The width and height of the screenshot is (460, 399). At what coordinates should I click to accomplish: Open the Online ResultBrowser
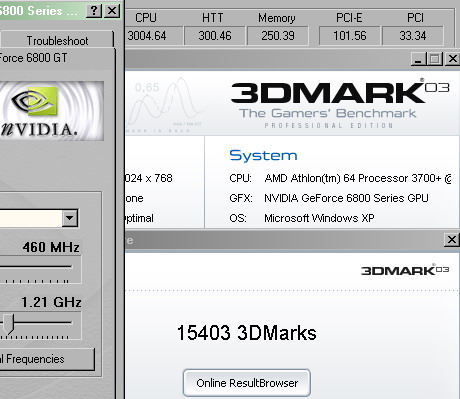(247, 383)
